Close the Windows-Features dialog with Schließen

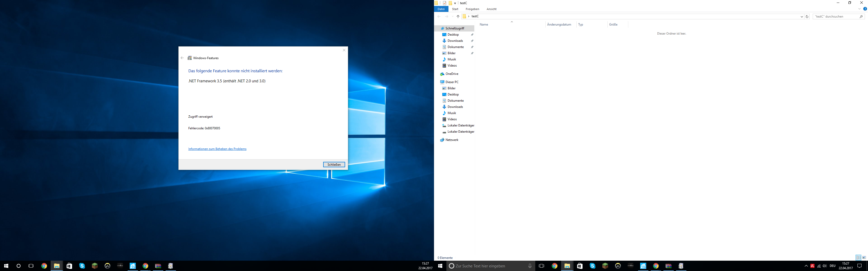click(x=334, y=165)
